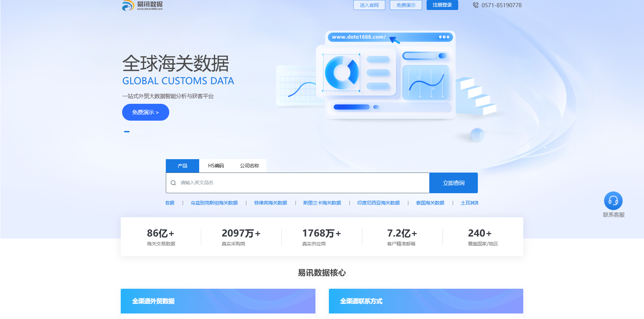Click the blue 免费演示 > banner button
This screenshot has height=319, width=644.
(x=145, y=112)
